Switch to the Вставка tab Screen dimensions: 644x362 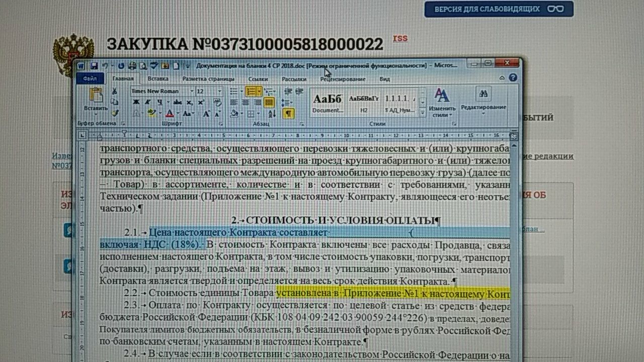[158, 79]
